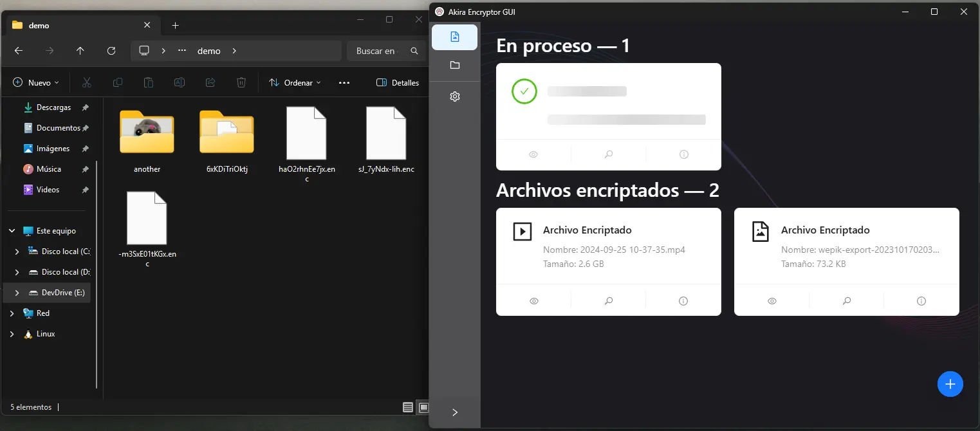Open the folder view in Akira sidebar
The image size is (980, 431).
(x=455, y=65)
